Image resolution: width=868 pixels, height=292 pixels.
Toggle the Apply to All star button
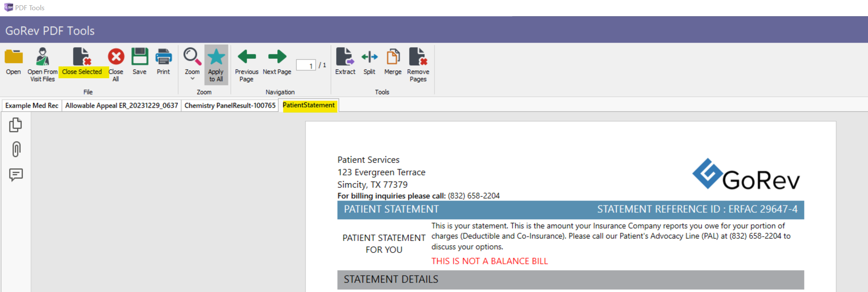216,65
